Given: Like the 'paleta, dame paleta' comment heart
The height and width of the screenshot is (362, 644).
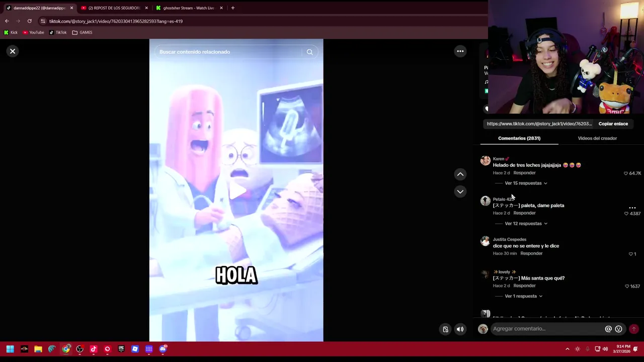Looking at the screenshot, I should pyautogui.click(x=626, y=214).
